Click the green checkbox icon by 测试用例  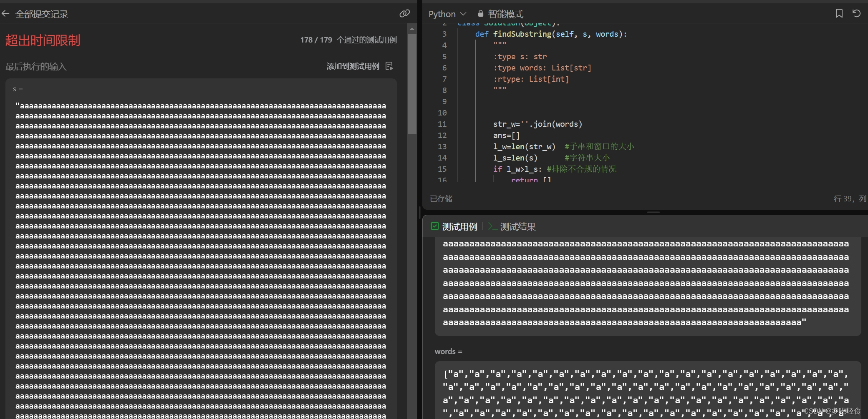435,226
